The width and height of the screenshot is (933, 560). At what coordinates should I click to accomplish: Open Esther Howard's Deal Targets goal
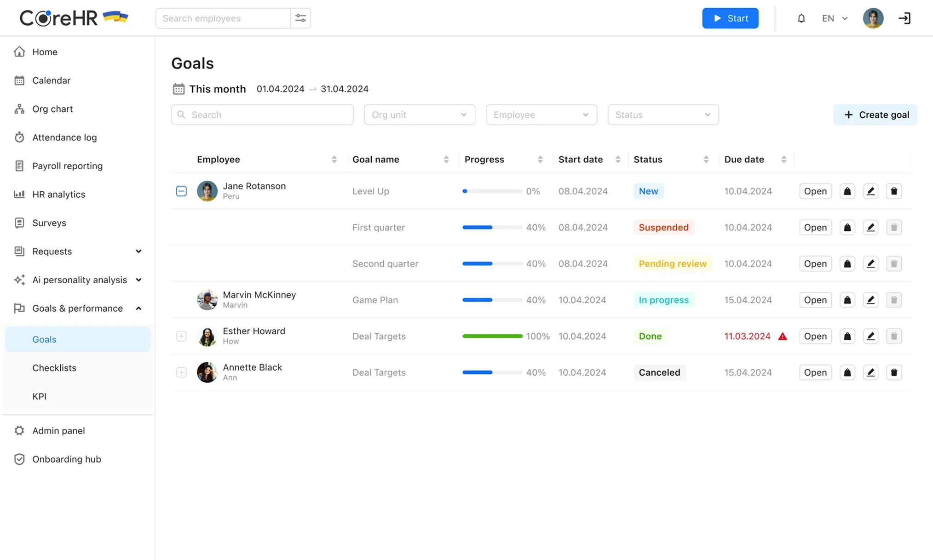(x=815, y=337)
